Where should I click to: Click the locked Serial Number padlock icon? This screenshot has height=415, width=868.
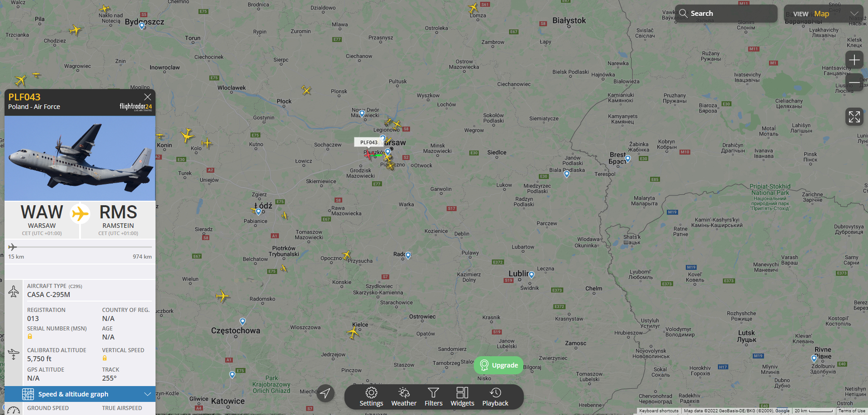tap(30, 336)
